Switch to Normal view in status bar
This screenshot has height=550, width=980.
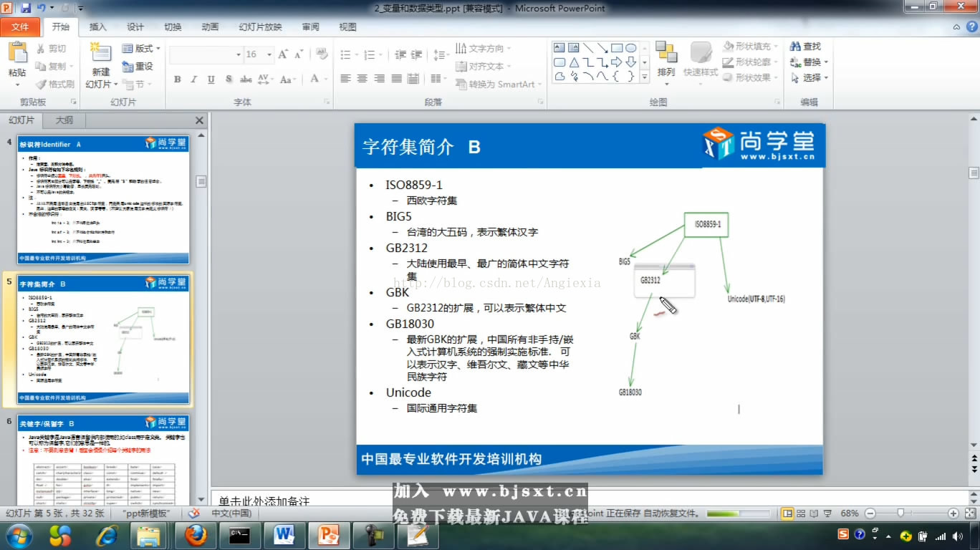click(787, 513)
